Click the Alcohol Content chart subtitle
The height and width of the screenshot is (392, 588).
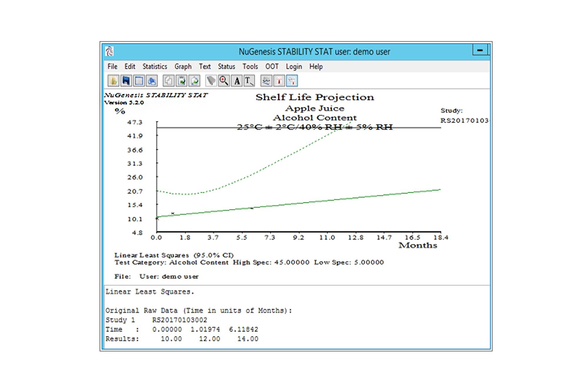315,118
